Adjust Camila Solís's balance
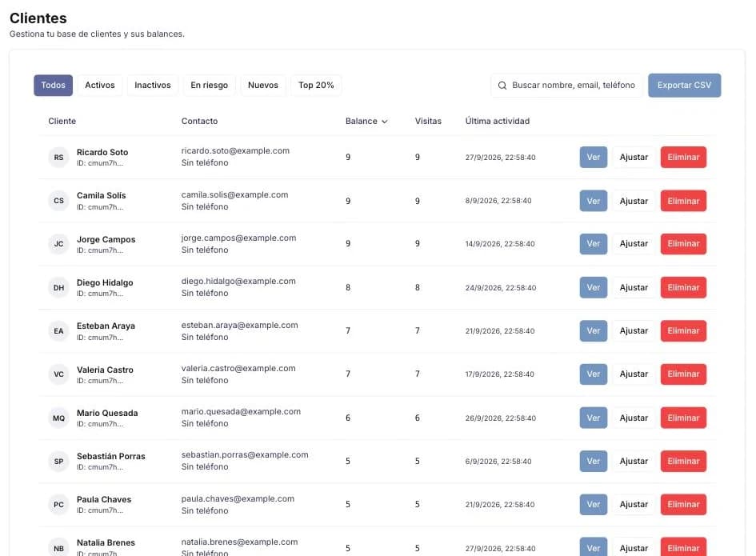This screenshot has height=556, width=756. point(634,201)
